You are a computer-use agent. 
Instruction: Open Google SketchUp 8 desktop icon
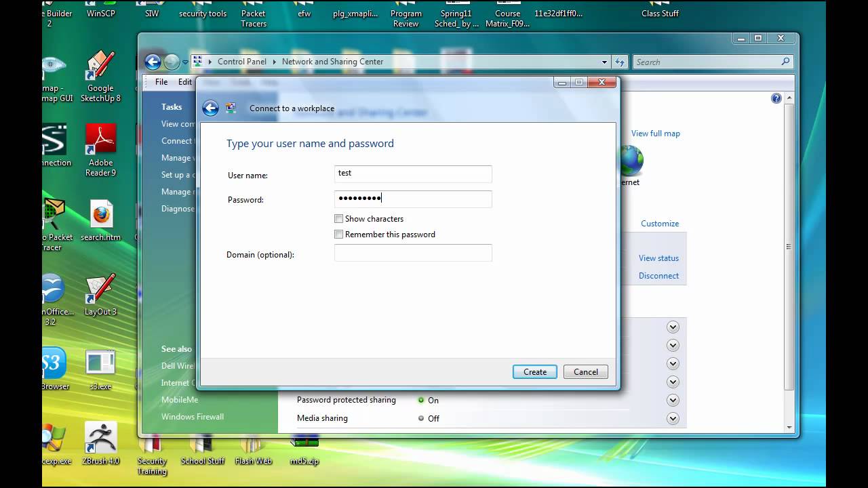[x=101, y=76]
